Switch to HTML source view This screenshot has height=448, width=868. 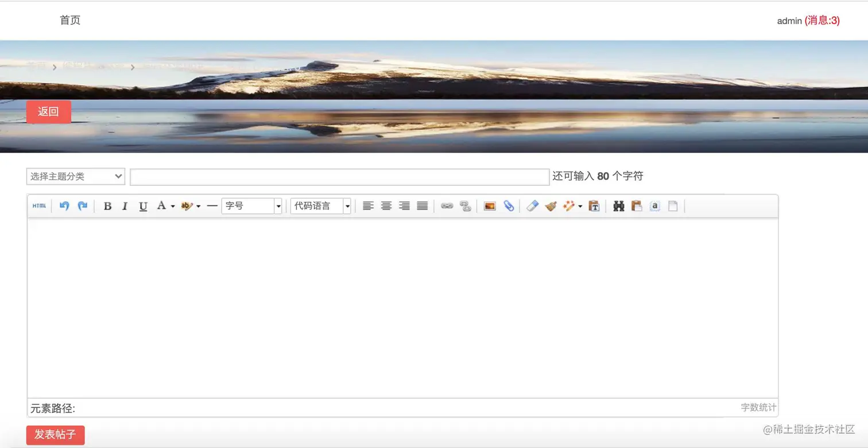38,206
